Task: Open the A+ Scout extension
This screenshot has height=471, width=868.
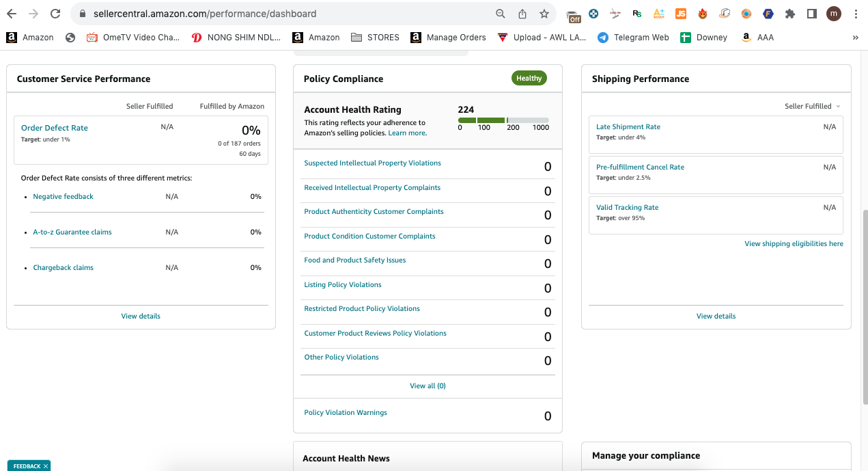Action: [x=659, y=14]
